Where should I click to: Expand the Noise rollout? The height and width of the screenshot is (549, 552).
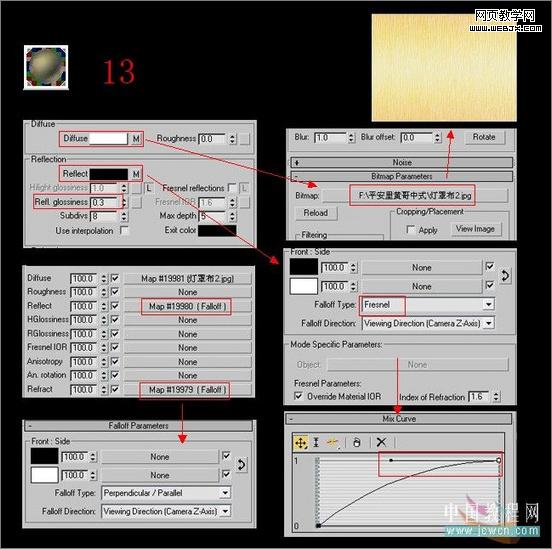[402, 162]
